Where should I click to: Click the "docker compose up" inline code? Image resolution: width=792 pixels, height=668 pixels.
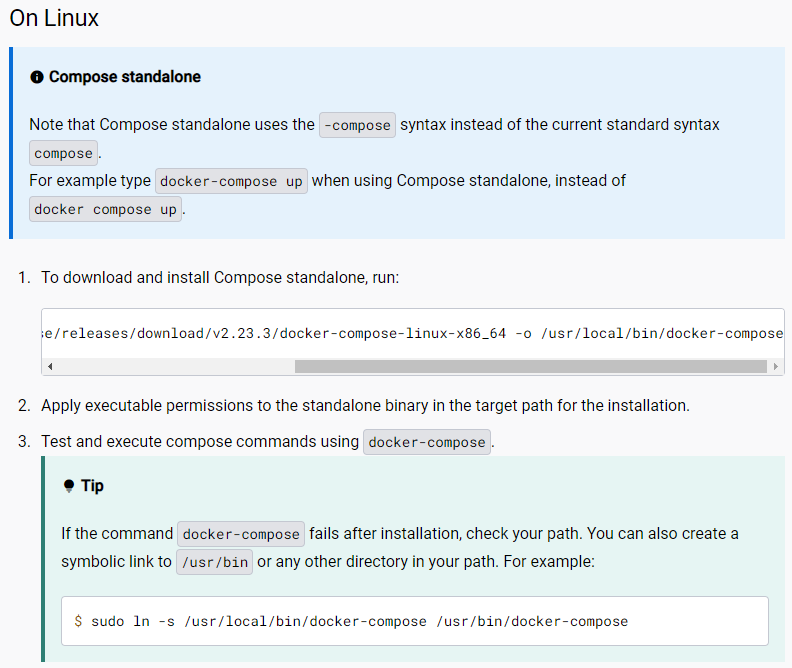[x=105, y=209]
